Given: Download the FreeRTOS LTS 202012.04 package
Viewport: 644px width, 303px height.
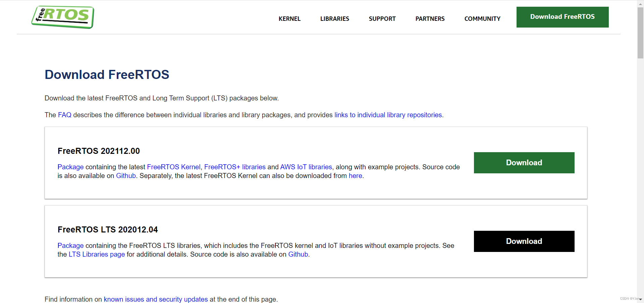Looking at the screenshot, I should (x=524, y=241).
